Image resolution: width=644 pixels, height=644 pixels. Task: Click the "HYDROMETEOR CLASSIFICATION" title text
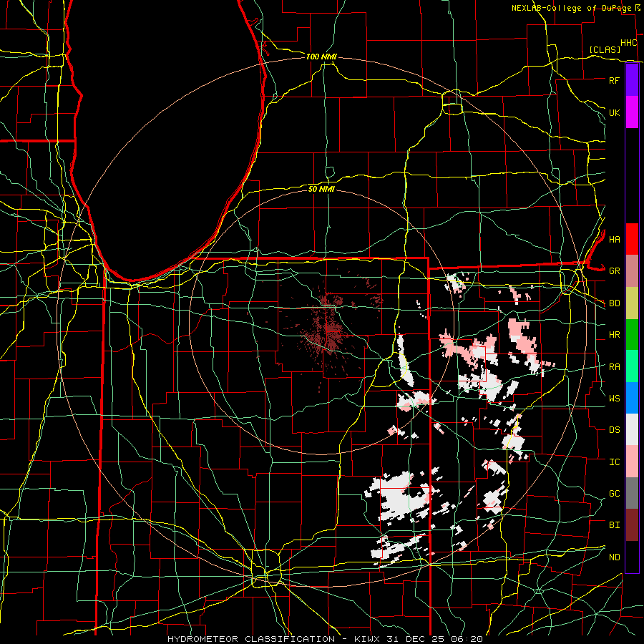[x=251, y=639]
